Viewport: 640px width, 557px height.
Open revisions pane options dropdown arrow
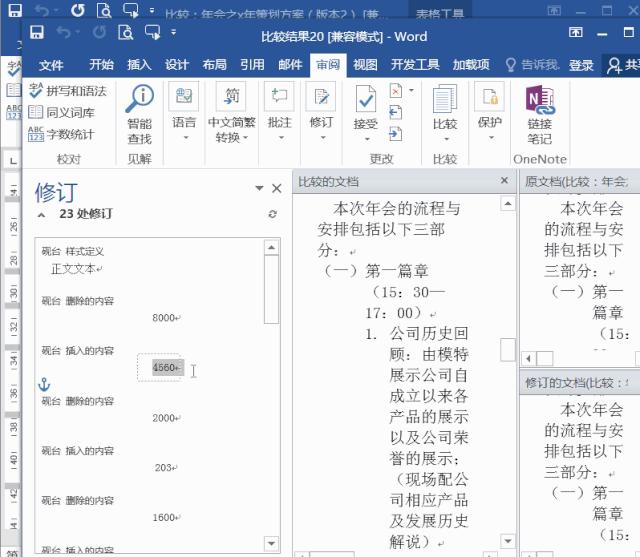259,188
